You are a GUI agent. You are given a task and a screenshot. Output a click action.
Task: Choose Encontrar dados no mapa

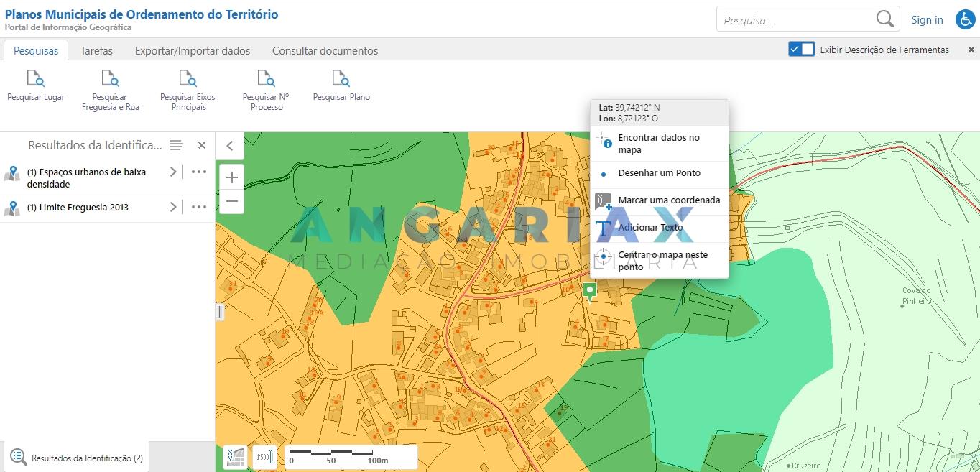659,144
